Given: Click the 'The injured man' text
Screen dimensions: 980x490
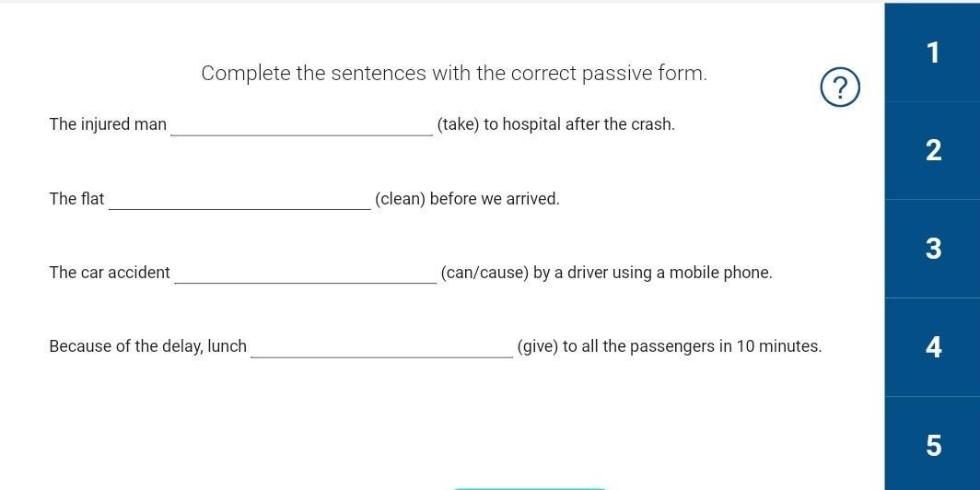Looking at the screenshot, I should tap(108, 124).
